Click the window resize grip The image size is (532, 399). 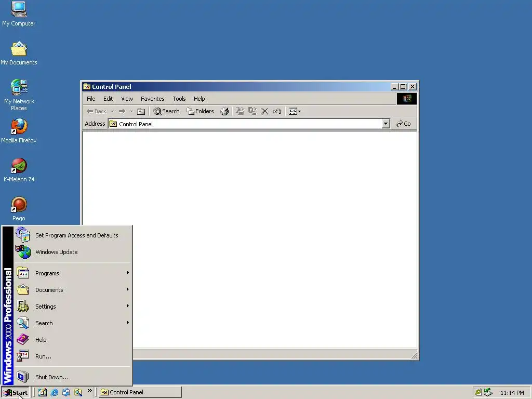pyautogui.click(x=414, y=355)
